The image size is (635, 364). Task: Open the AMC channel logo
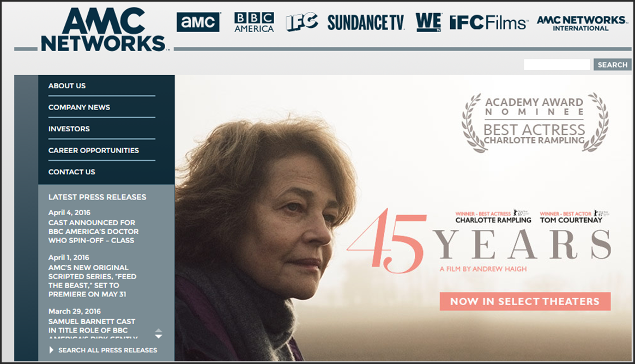[198, 22]
